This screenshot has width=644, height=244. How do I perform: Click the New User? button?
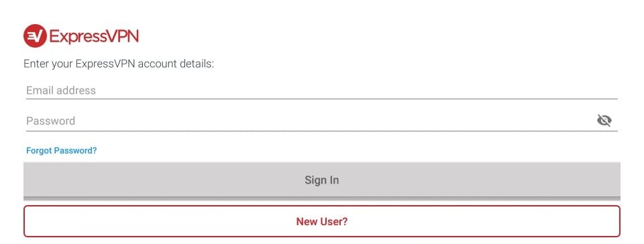[321, 221]
